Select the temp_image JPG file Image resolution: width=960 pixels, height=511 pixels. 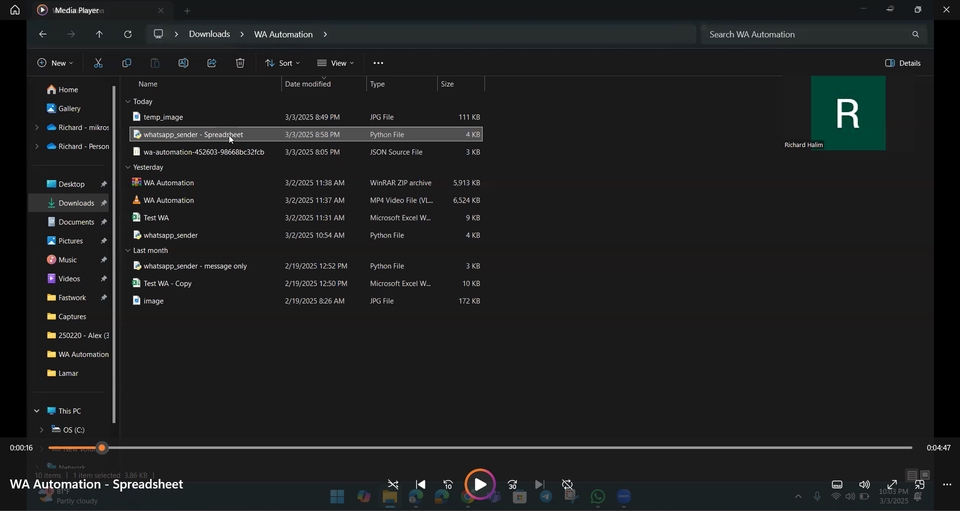tap(306, 117)
